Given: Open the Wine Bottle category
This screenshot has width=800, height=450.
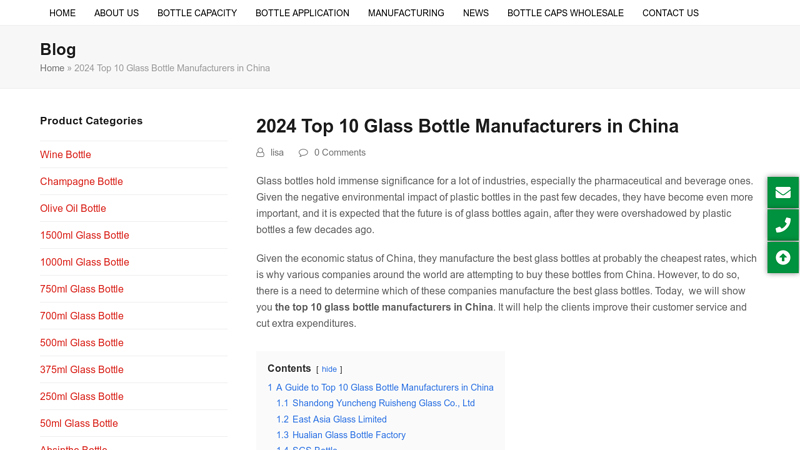Looking at the screenshot, I should (x=65, y=155).
